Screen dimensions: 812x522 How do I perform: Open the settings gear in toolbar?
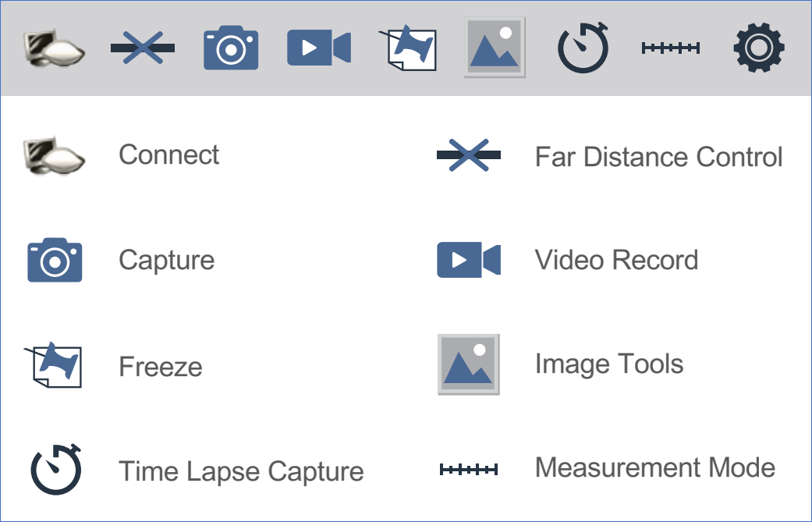[x=758, y=48]
